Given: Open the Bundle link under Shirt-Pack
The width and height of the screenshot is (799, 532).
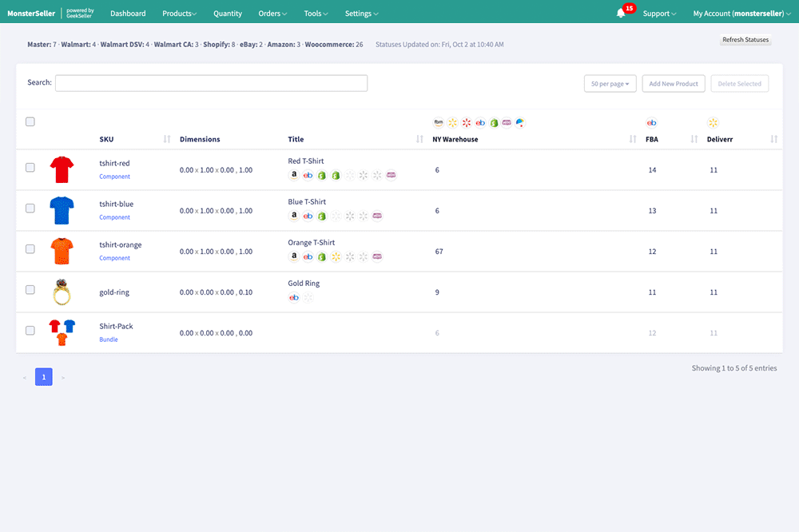Looking at the screenshot, I should [x=109, y=339].
